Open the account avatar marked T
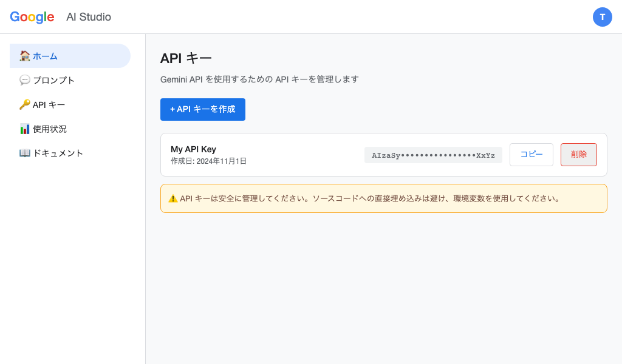Screen dimensions: 622x364 click(603, 17)
